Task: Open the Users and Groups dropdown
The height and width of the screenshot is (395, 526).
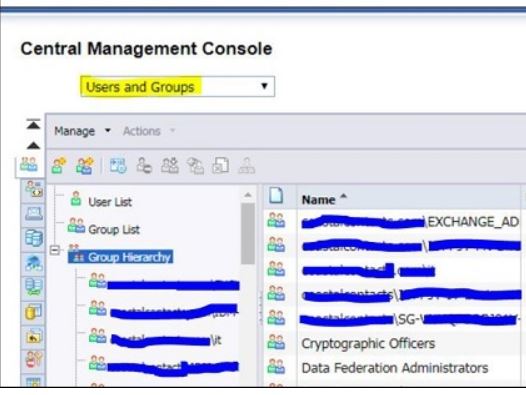Action: click(x=177, y=87)
